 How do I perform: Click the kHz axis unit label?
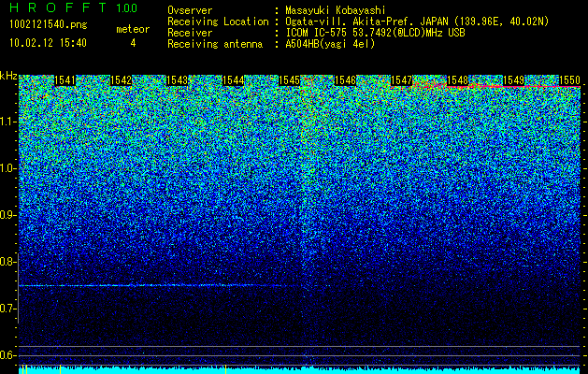(8, 76)
